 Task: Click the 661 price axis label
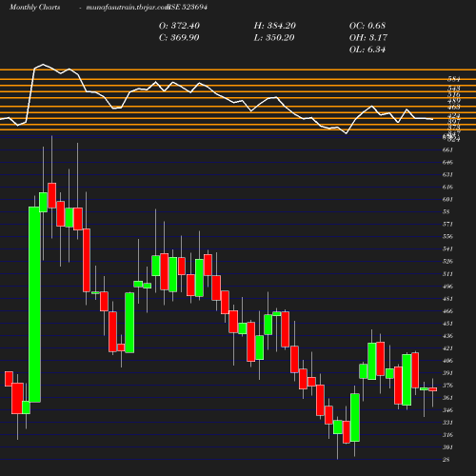coord(447,149)
